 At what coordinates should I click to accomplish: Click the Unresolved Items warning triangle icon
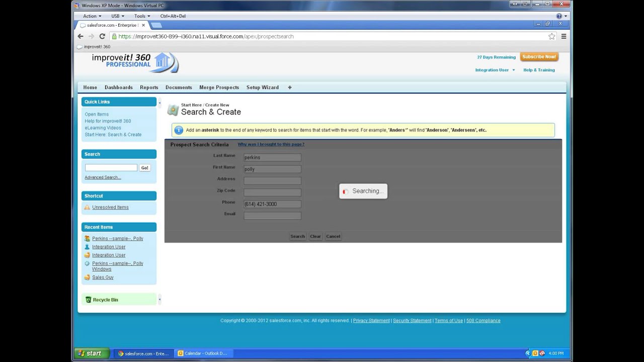coord(87,207)
